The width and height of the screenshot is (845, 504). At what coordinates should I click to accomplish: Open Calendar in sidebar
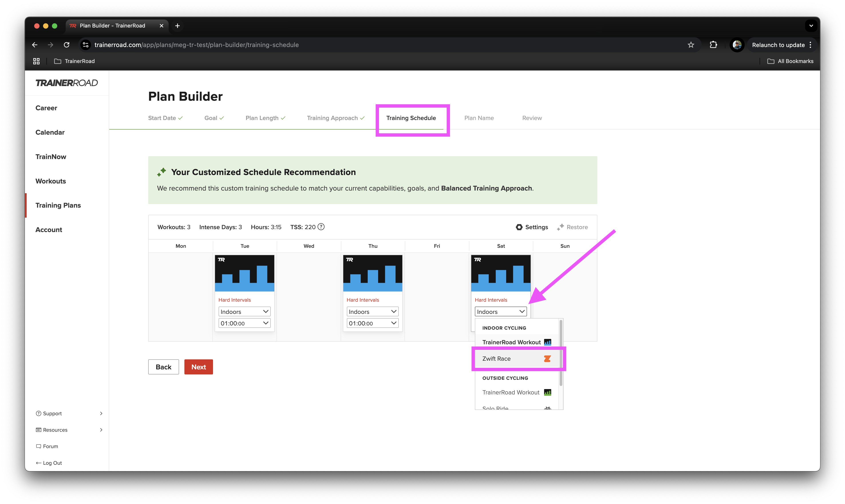tap(50, 132)
